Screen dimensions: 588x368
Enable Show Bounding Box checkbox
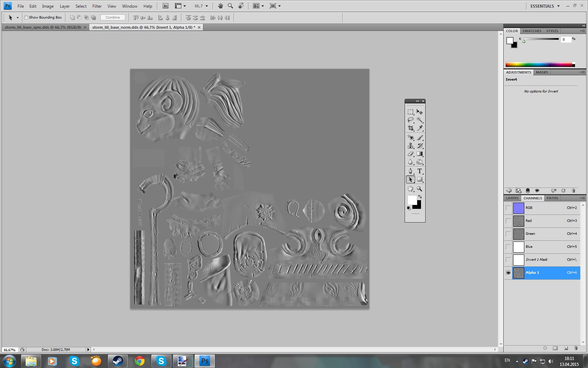click(x=26, y=17)
